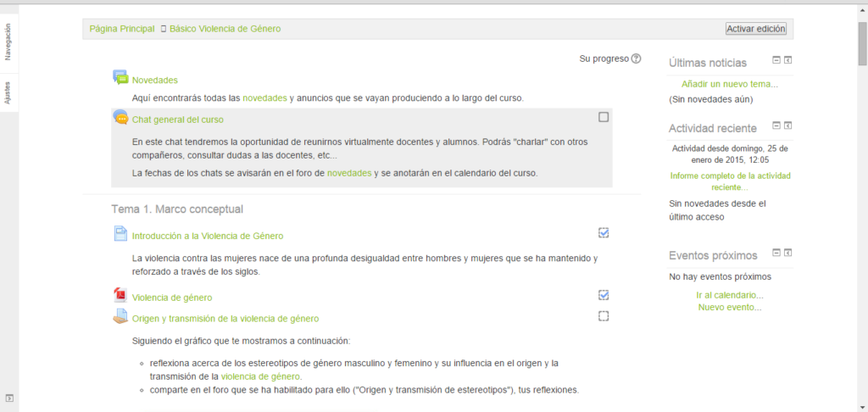Uncheck completion box for Violencia de género PDF
Image resolution: width=868 pixels, height=412 pixels.
point(604,295)
